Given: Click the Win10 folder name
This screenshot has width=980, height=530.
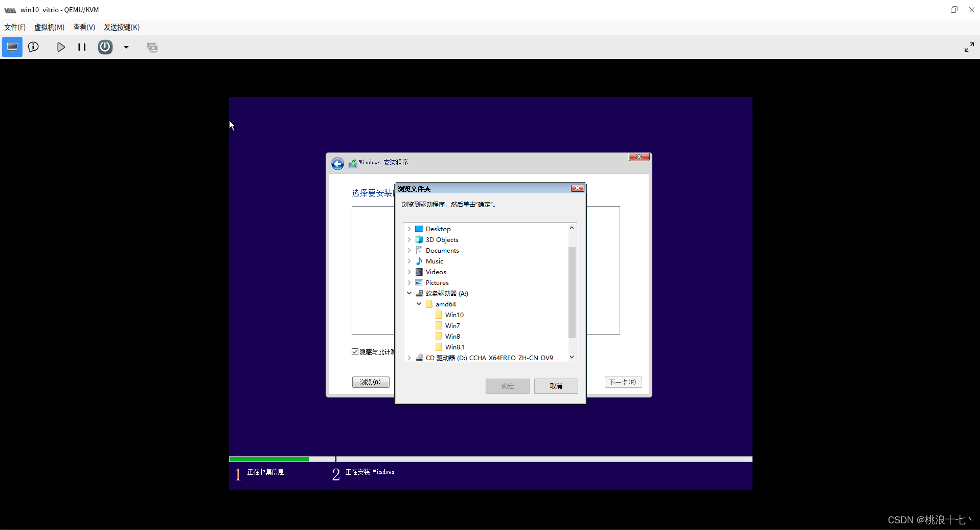Looking at the screenshot, I should 454,315.
